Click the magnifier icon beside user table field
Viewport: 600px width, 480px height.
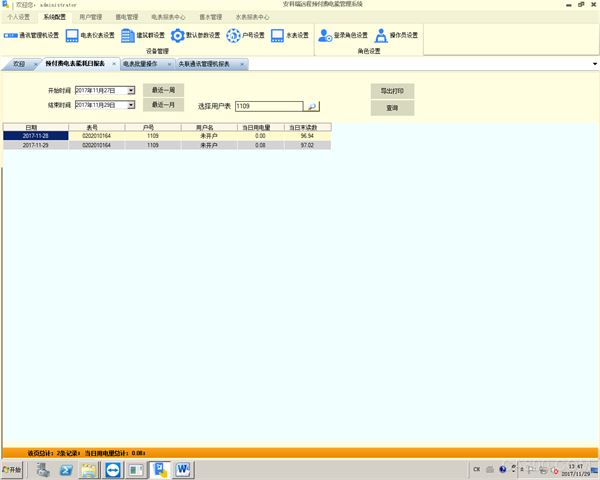pyautogui.click(x=312, y=106)
